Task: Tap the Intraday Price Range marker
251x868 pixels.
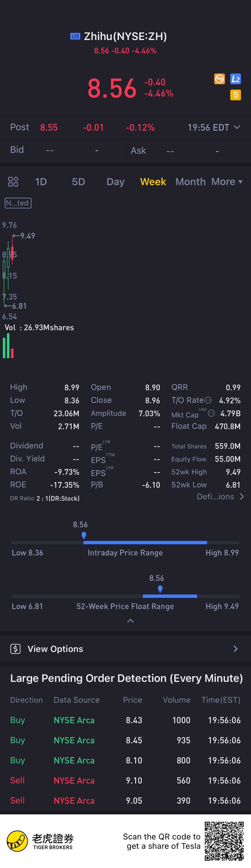Action: [x=84, y=535]
